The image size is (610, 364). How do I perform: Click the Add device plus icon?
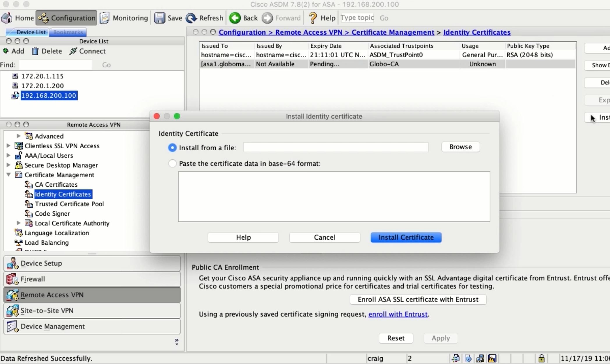[5, 51]
